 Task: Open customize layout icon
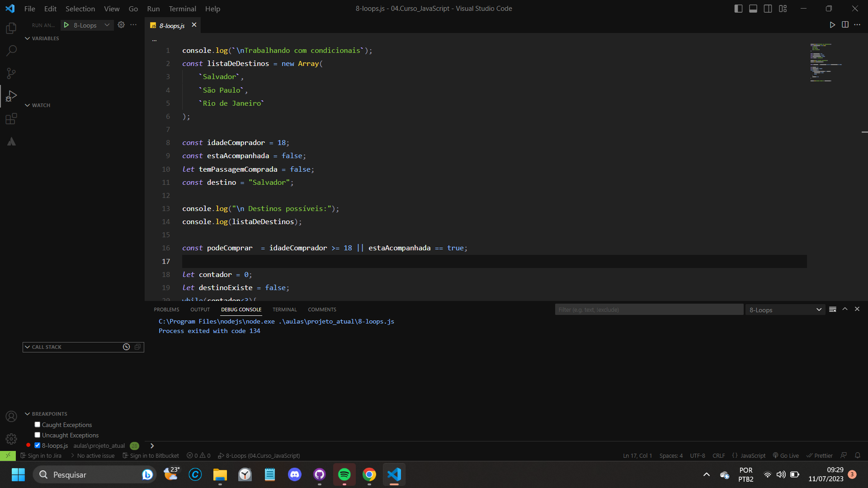coord(783,9)
